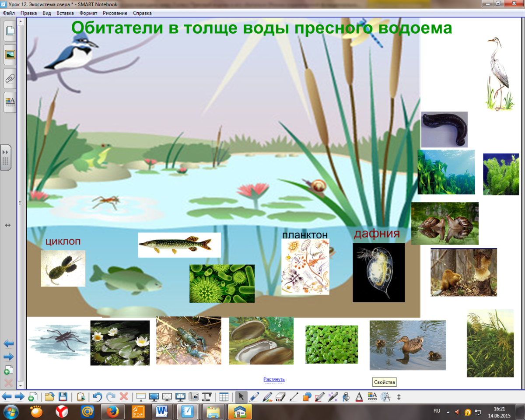
Task: Open the Рисование menu
Action: [x=114, y=13]
